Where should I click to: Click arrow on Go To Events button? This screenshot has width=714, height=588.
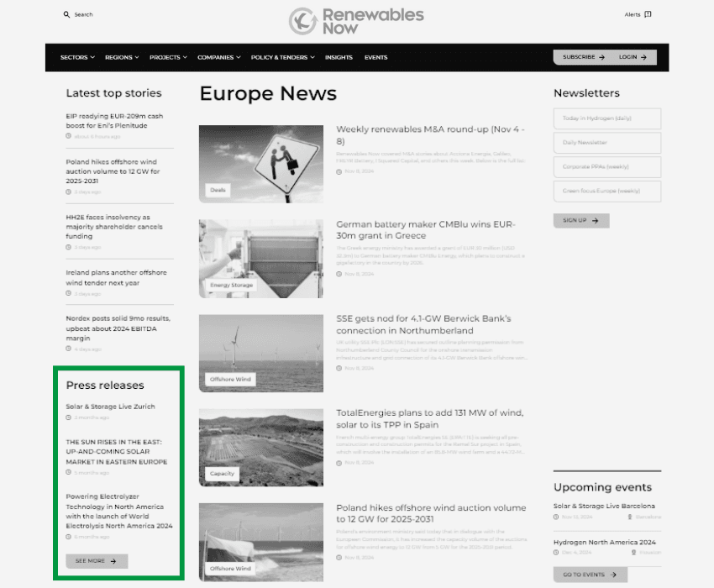tap(613, 575)
